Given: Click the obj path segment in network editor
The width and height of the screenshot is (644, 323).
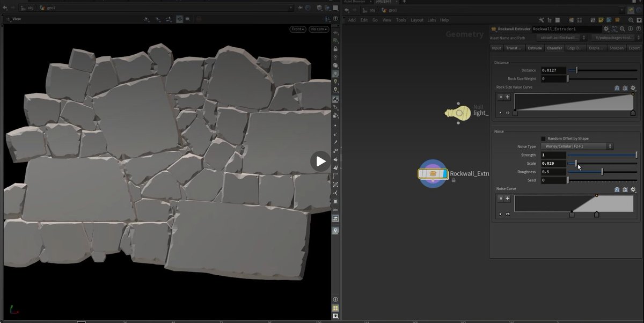Looking at the screenshot, I should (x=371, y=10).
